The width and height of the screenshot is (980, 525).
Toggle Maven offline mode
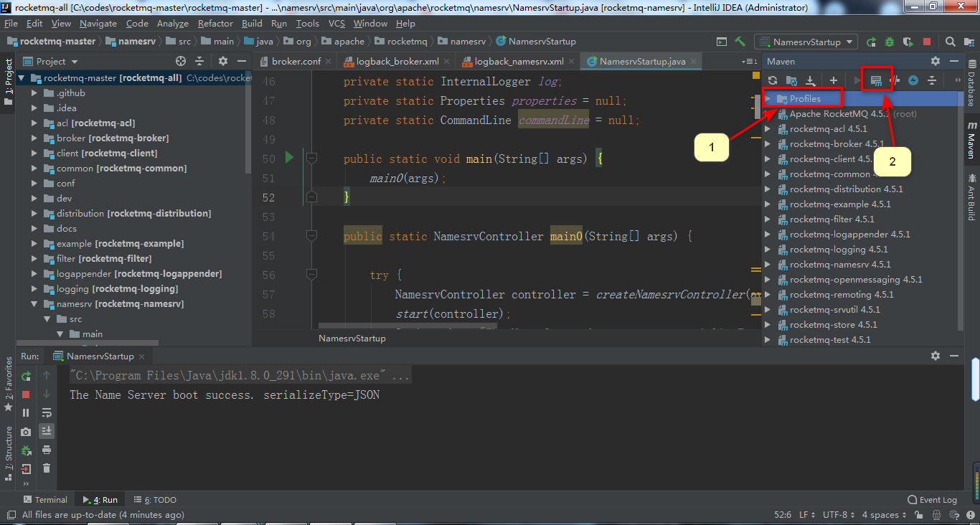click(895, 80)
